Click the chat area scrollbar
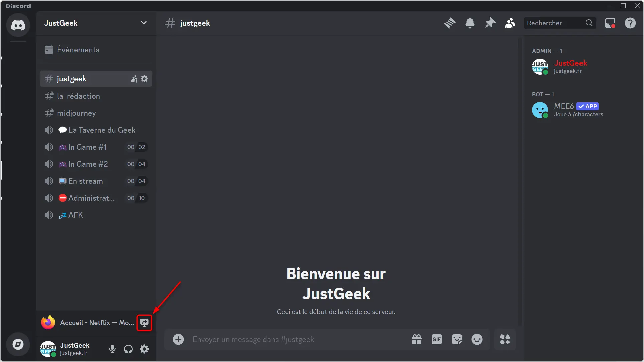 click(x=520, y=182)
